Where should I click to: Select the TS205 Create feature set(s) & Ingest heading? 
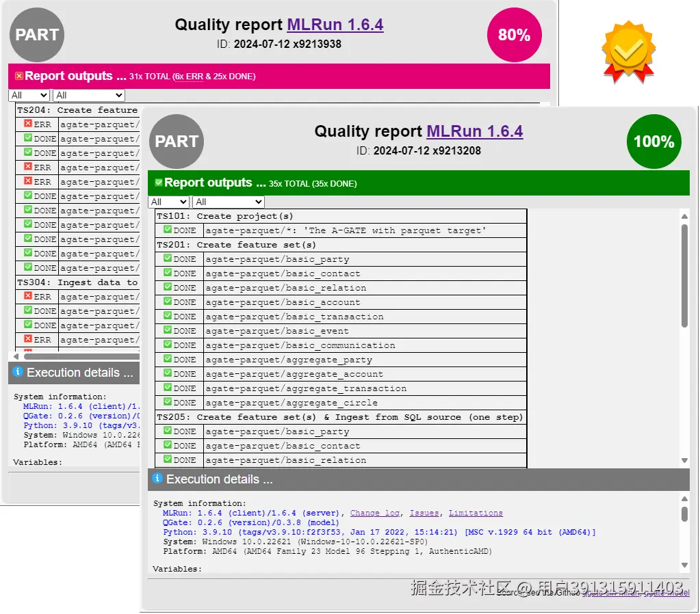(339, 417)
